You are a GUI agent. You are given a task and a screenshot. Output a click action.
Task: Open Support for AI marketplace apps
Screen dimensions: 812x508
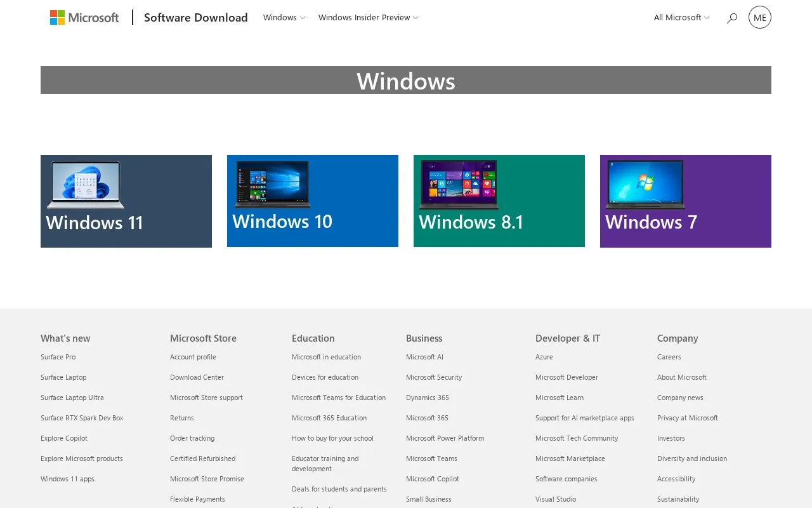585,418
